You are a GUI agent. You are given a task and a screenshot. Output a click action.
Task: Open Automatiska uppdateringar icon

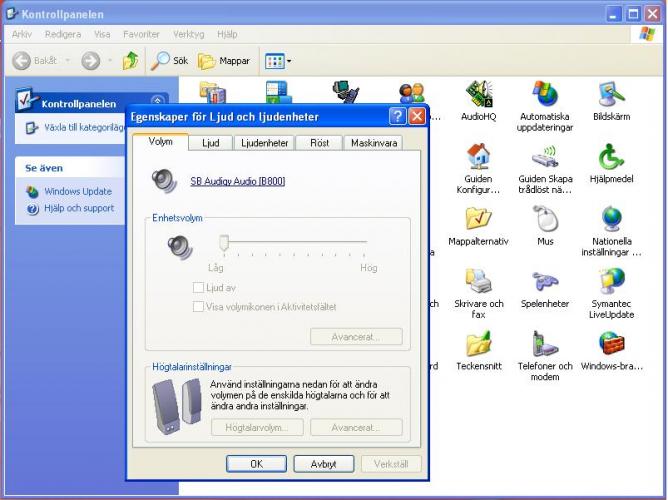coord(544,96)
